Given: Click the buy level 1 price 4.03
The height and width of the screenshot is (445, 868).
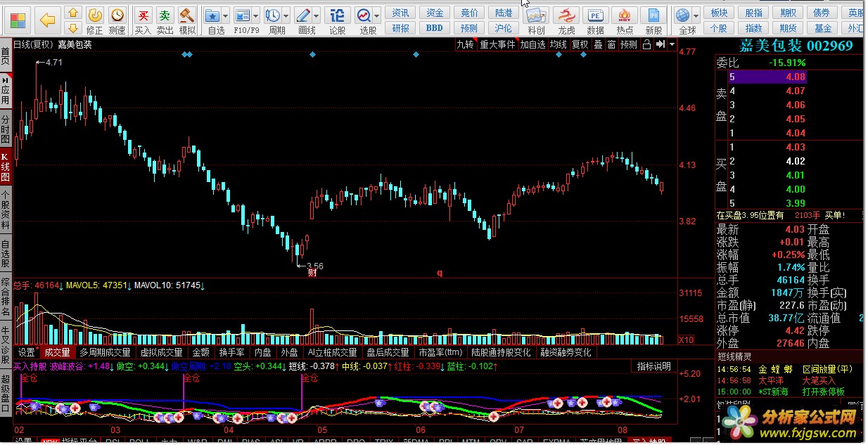Looking at the screenshot, I should click(x=796, y=147).
